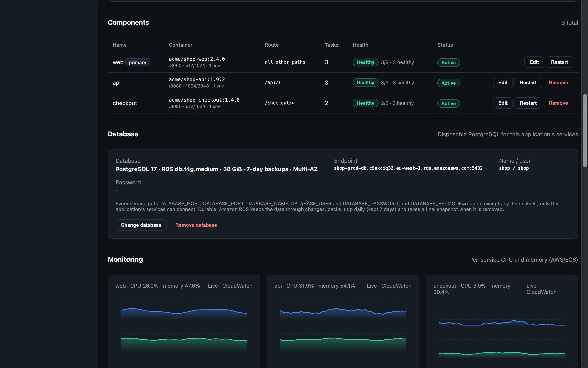Viewport: 588px width, 368px height.
Task: Click the page's vertical scrollbar thumb
Action: click(x=585, y=130)
